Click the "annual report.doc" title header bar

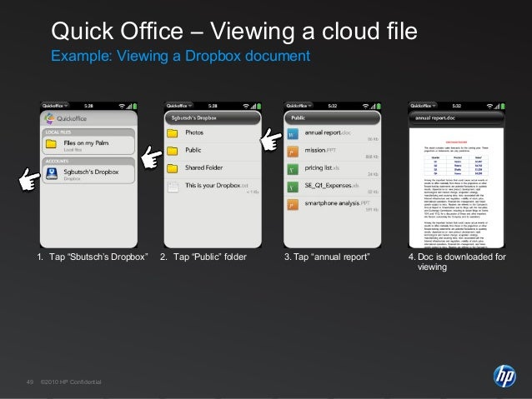[457, 118]
